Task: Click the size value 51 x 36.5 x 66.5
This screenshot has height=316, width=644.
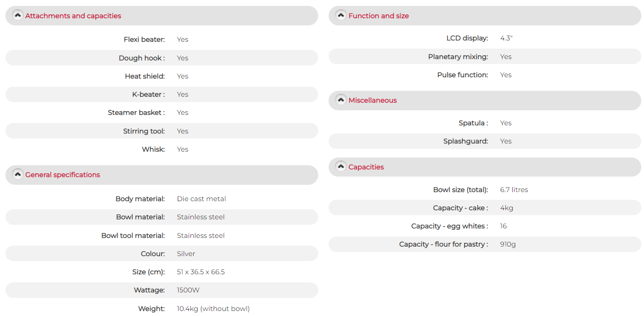Action: click(201, 272)
